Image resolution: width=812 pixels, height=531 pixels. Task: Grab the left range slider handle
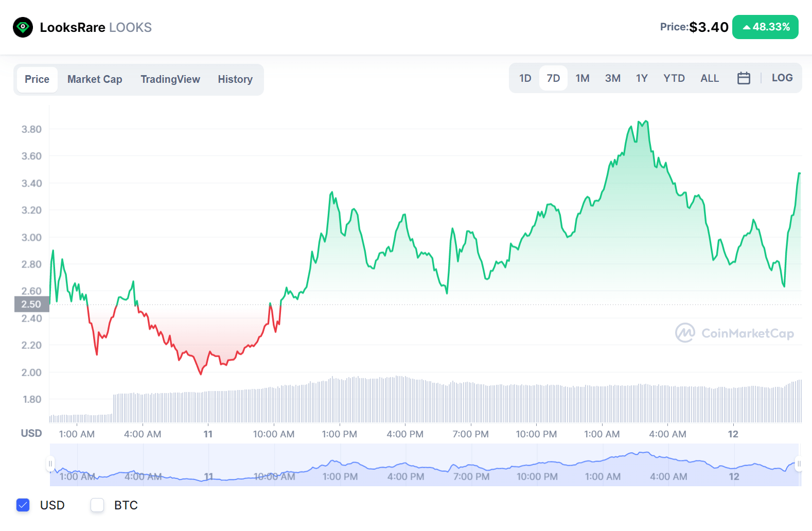click(50, 464)
